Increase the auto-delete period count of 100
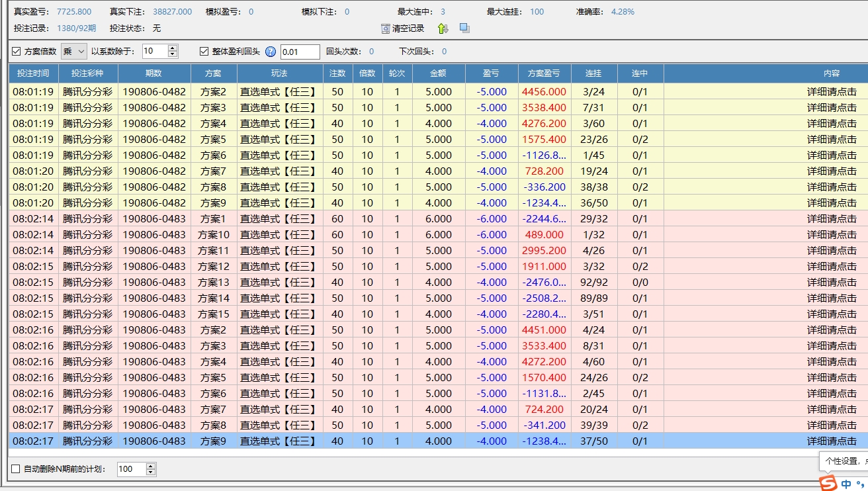The width and height of the screenshot is (868, 491). tap(151, 466)
